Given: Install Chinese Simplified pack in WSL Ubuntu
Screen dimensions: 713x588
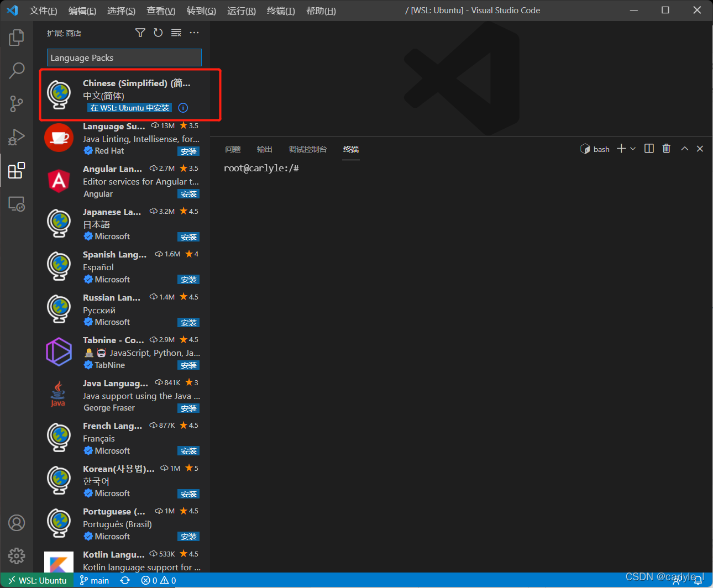Looking at the screenshot, I should tap(129, 107).
